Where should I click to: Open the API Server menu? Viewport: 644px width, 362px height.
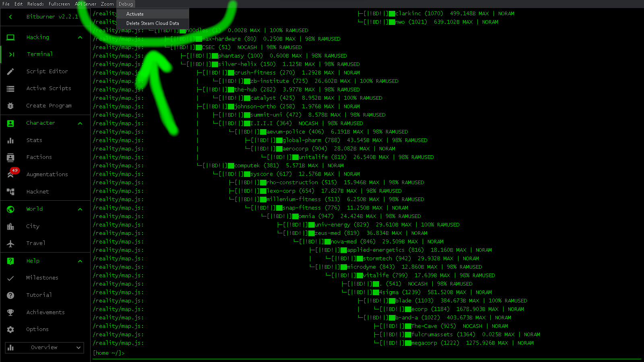pyautogui.click(x=85, y=4)
